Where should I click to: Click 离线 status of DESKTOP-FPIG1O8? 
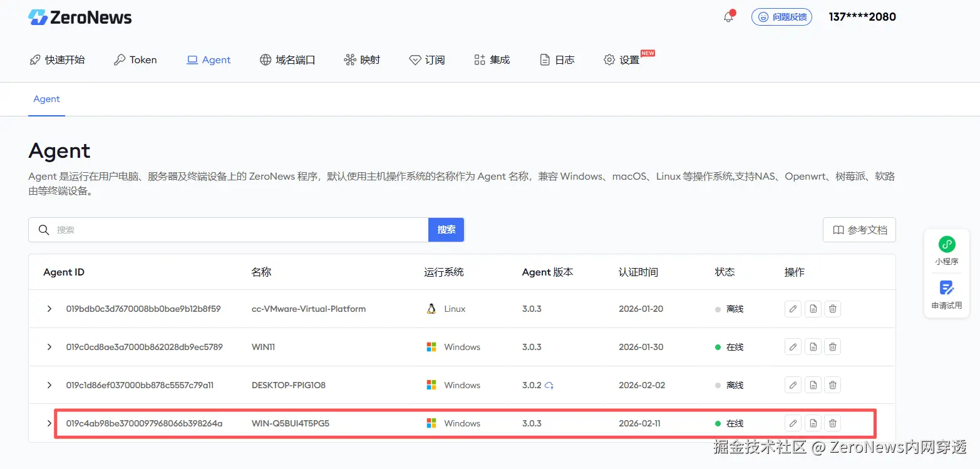coord(730,385)
